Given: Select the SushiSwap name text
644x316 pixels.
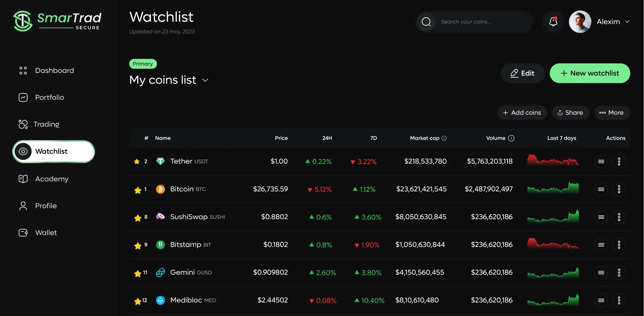Looking at the screenshot, I should click(x=189, y=217).
